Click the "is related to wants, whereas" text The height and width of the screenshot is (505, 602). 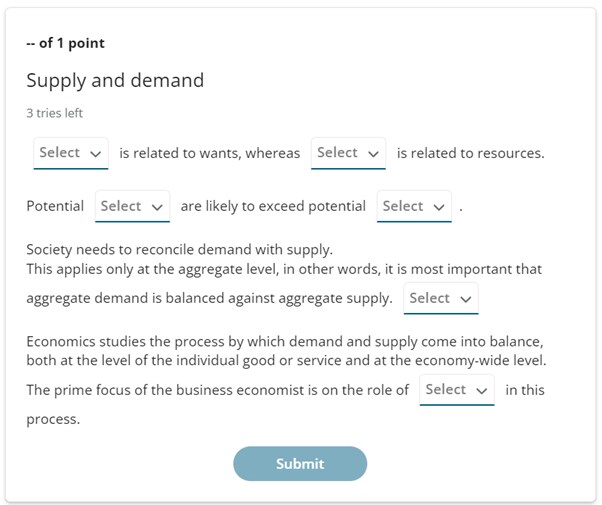point(209,154)
